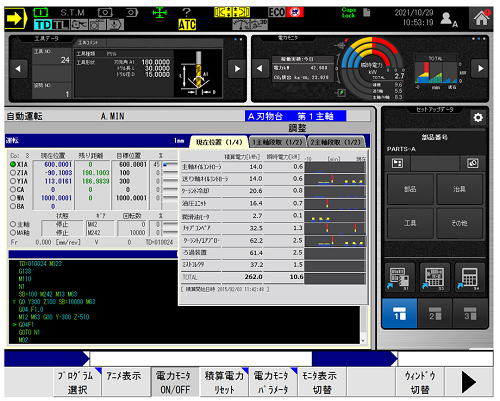Screen dimensions: 500x401
Task: Select the TL mode icon
Action: (61, 25)
